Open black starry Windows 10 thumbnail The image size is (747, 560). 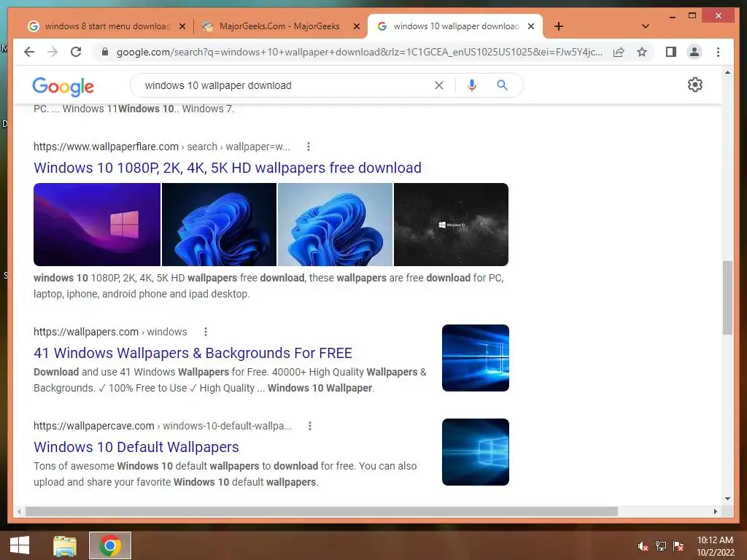[x=451, y=225]
